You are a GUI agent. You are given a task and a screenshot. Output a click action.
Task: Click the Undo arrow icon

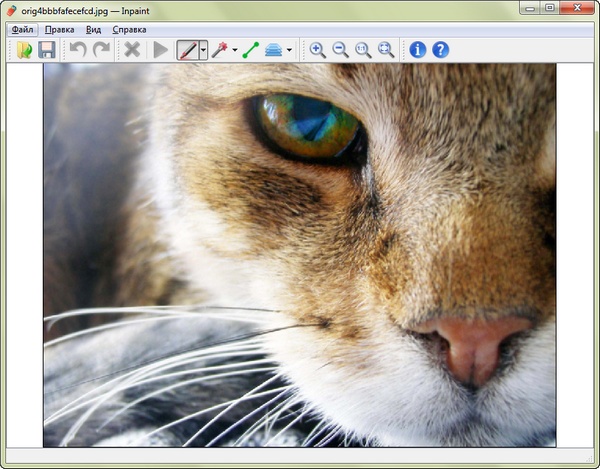[x=78, y=49]
